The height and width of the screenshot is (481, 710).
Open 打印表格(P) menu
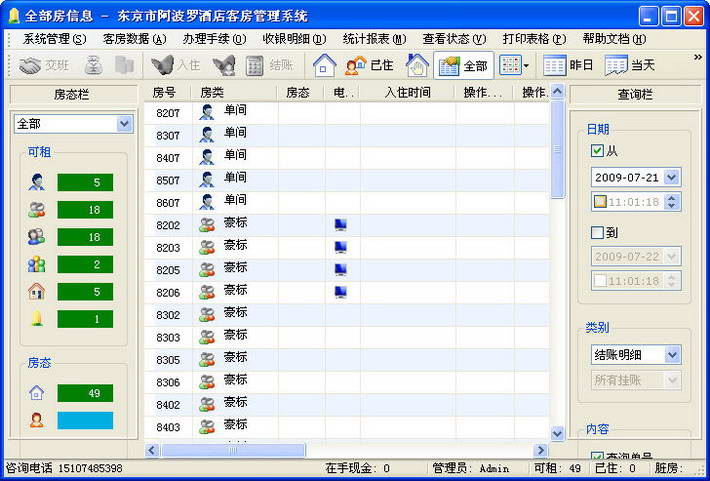534,39
